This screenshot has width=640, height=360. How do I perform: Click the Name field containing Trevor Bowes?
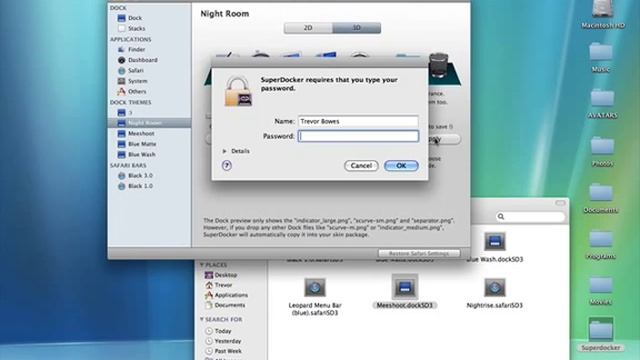tap(358, 121)
